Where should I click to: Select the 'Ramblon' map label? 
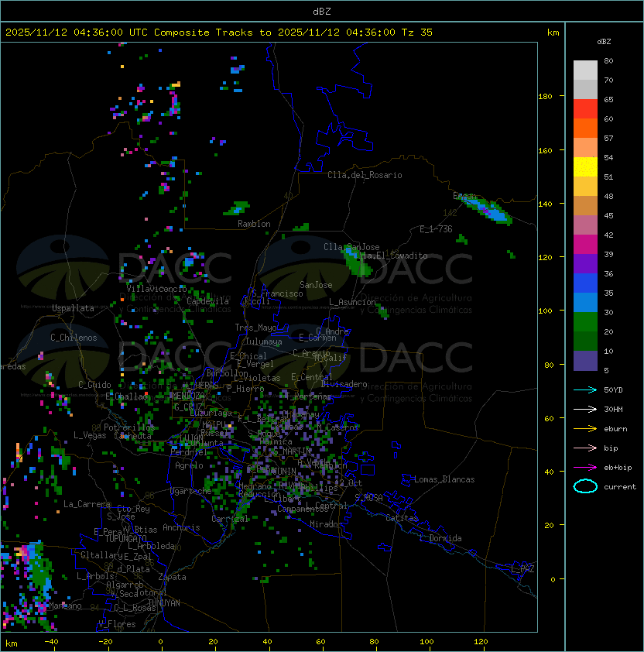point(254,224)
